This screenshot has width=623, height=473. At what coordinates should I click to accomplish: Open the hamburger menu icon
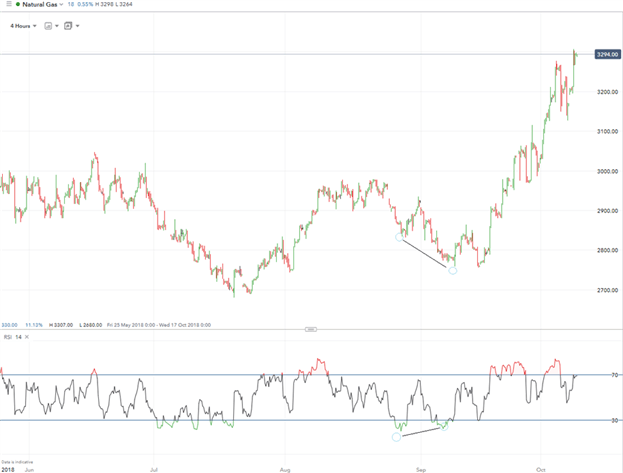click(x=9, y=4)
